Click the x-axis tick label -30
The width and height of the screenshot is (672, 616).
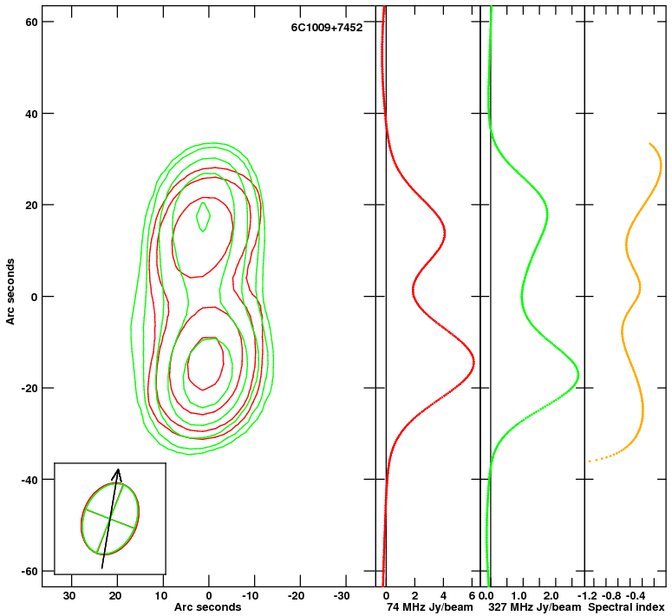coord(341,596)
